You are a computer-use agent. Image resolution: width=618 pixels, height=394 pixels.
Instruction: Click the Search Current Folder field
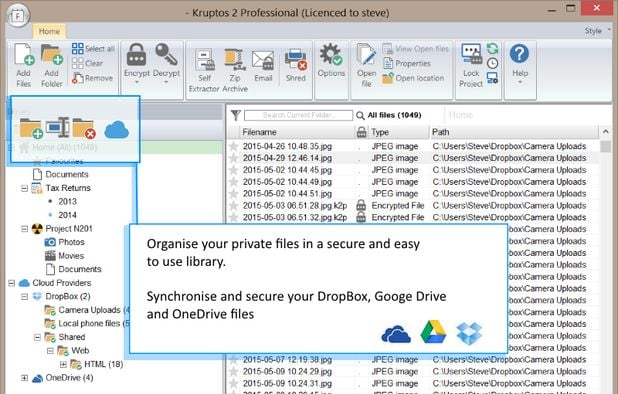pyautogui.click(x=298, y=115)
